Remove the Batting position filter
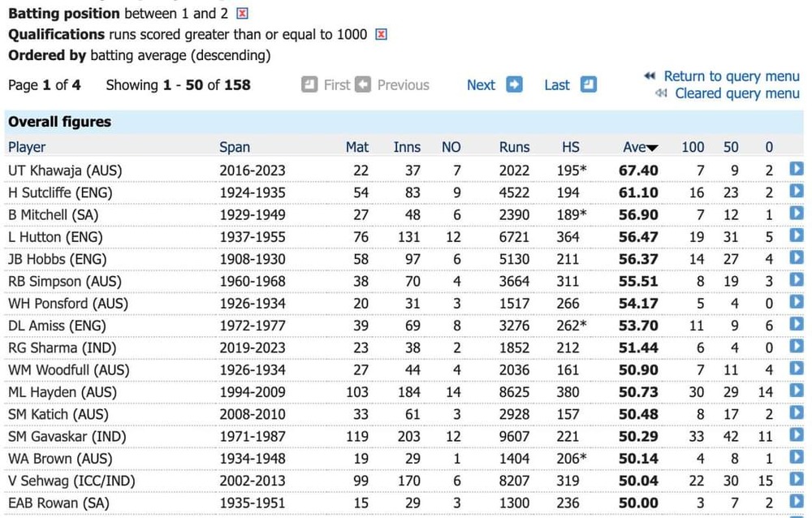This screenshot has width=812, height=518. tap(242, 14)
